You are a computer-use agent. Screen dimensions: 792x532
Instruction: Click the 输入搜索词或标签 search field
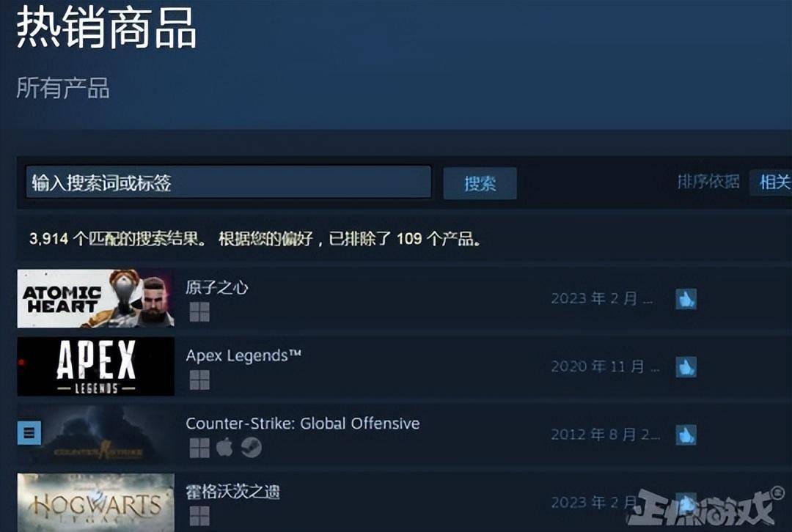tap(229, 182)
